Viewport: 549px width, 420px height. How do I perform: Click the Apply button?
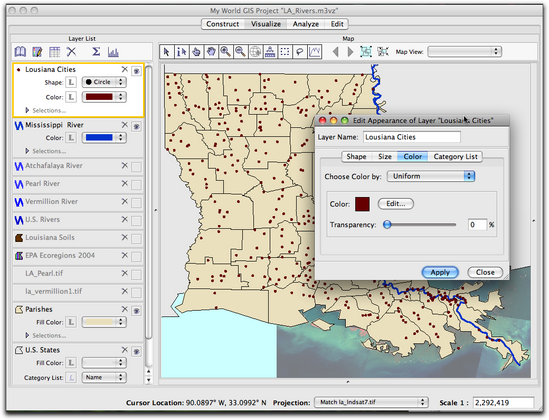tap(440, 272)
